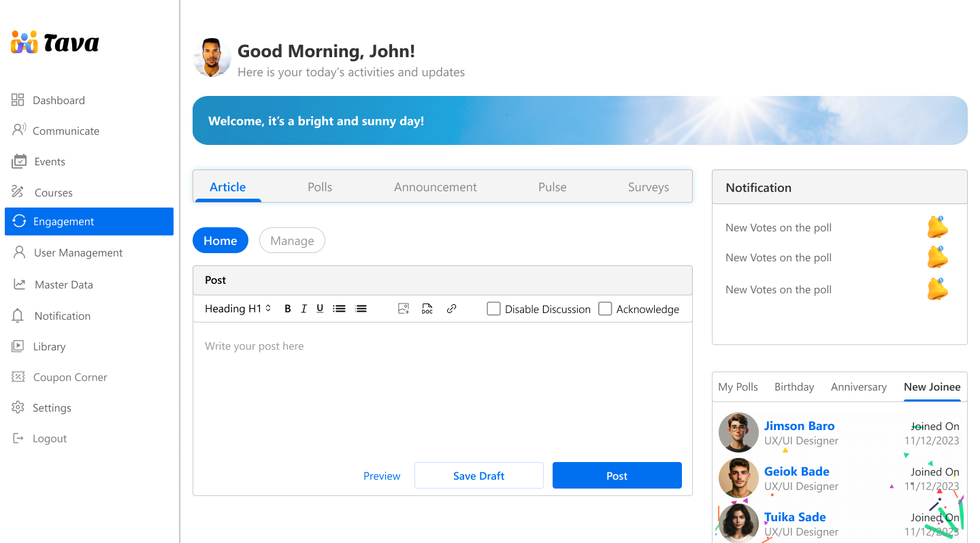The image size is (980, 543).
Task: Open the Preview link
Action: point(382,476)
